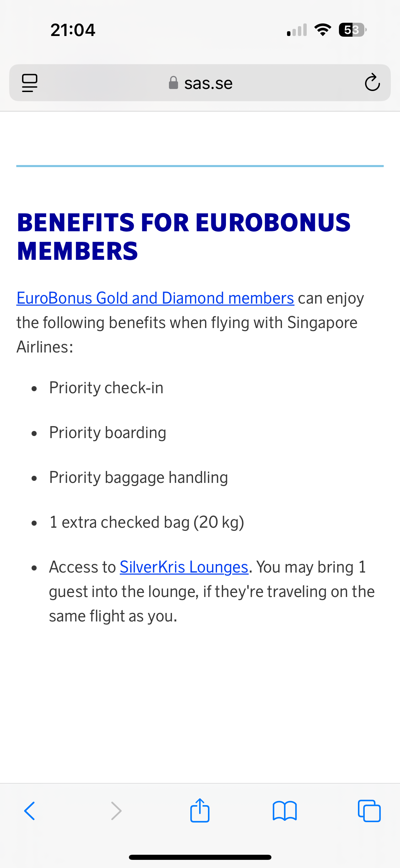This screenshot has height=868, width=400.
Task: Tap the 1 extra checked bag item
Action: pos(147,522)
